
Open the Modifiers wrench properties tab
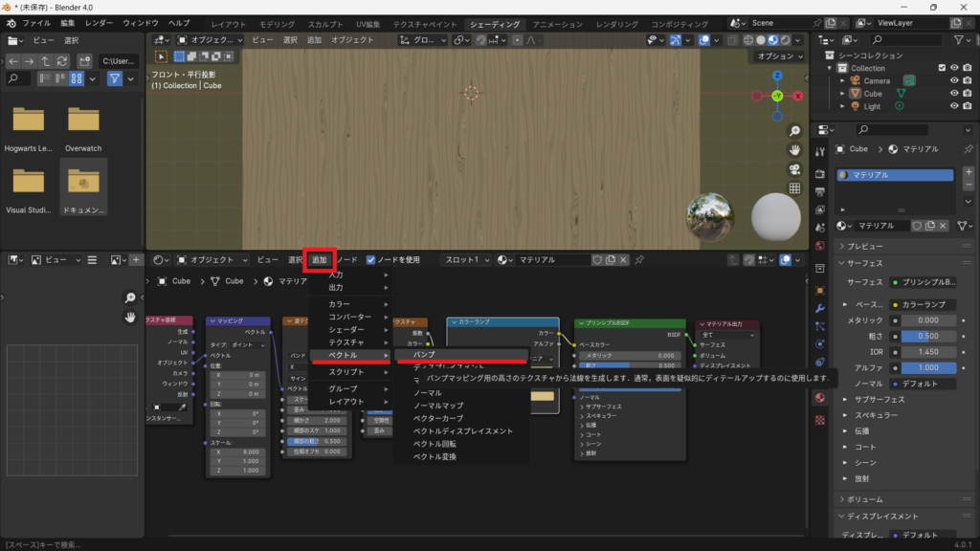(x=820, y=309)
